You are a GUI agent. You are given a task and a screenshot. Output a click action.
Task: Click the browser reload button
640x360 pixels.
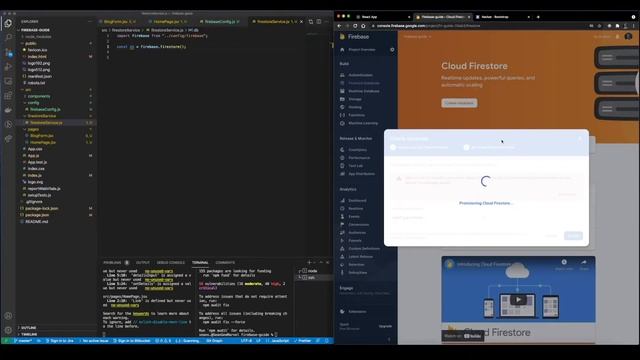[355, 26]
